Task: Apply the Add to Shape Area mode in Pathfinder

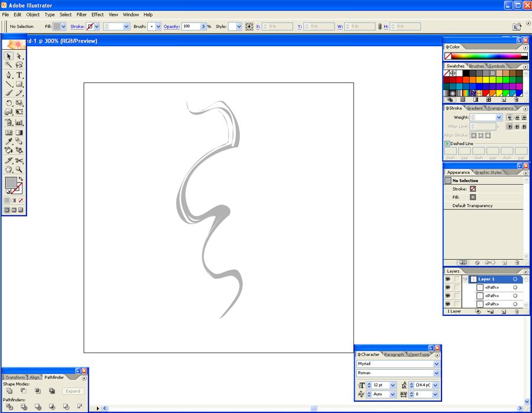Action: 9,391
